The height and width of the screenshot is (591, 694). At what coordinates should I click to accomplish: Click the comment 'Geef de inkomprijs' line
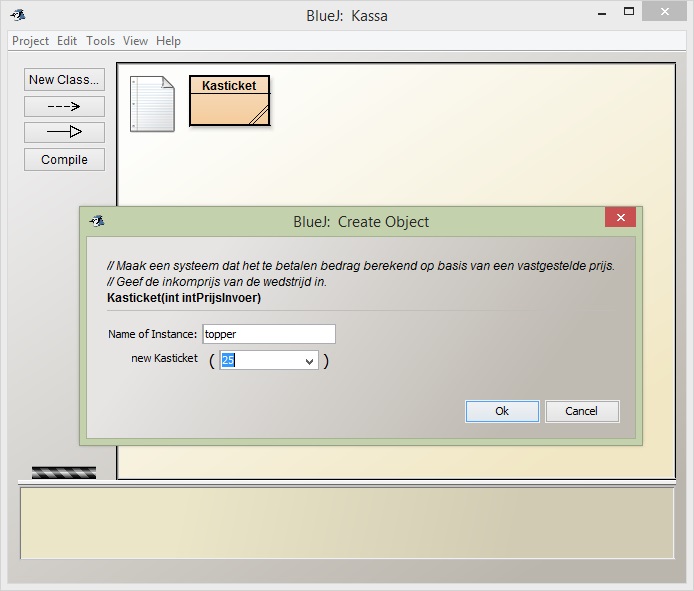coord(217,282)
